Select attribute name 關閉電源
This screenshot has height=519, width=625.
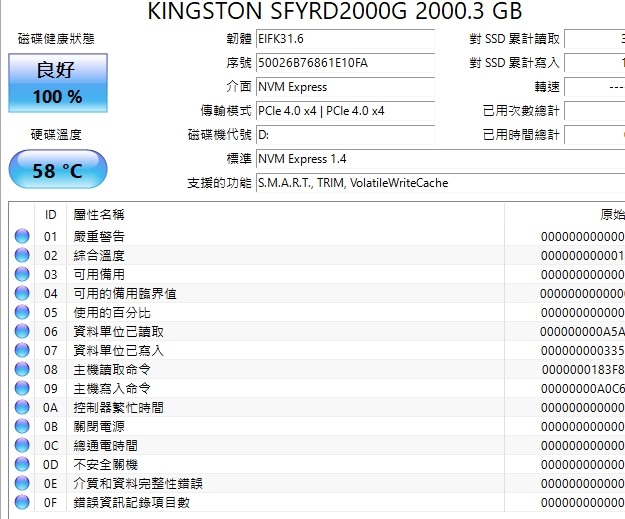(x=99, y=427)
